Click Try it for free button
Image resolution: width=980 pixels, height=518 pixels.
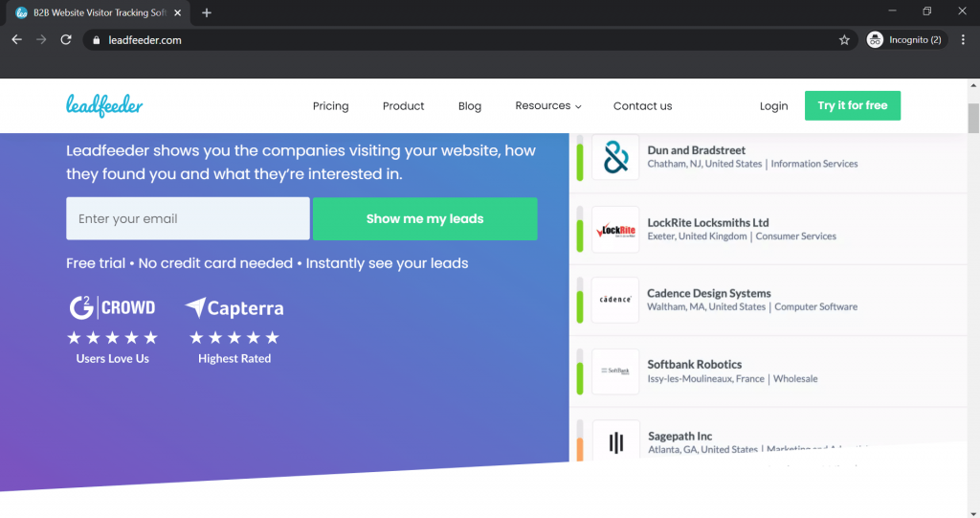click(x=853, y=105)
